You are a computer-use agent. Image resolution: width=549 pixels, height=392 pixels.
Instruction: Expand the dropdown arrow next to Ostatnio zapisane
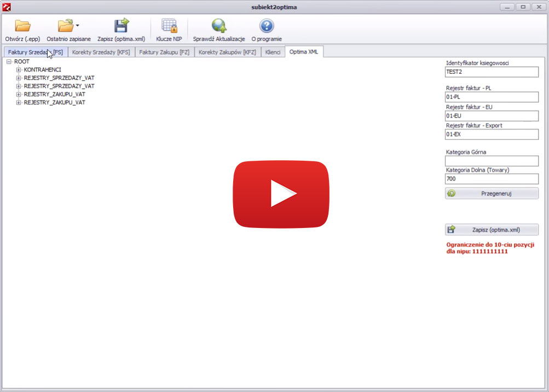pos(78,26)
